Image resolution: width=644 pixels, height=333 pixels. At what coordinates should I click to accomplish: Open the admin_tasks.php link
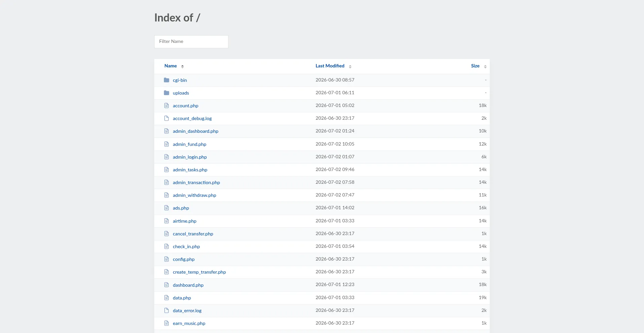click(190, 170)
